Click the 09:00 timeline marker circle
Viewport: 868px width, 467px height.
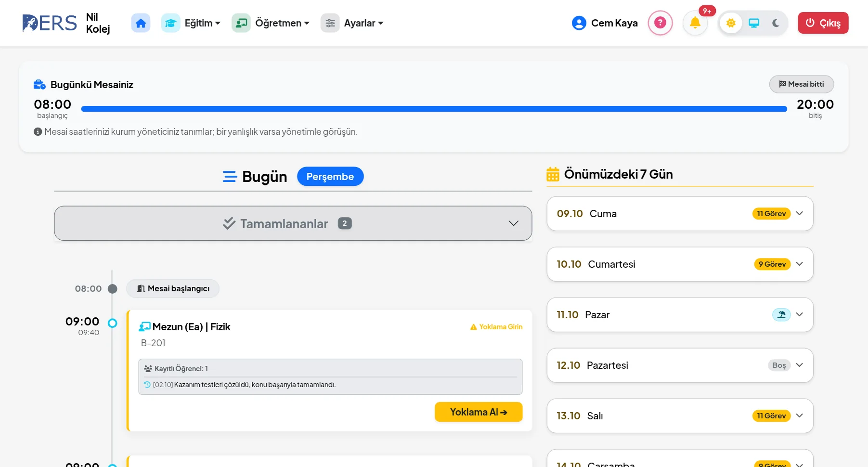pos(112,323)
